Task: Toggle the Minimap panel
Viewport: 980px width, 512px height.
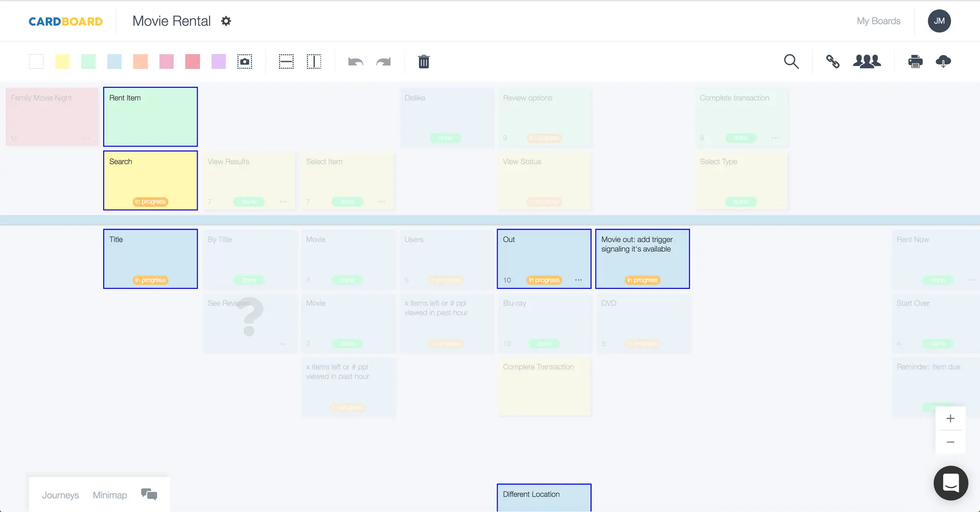Action: 110,495
